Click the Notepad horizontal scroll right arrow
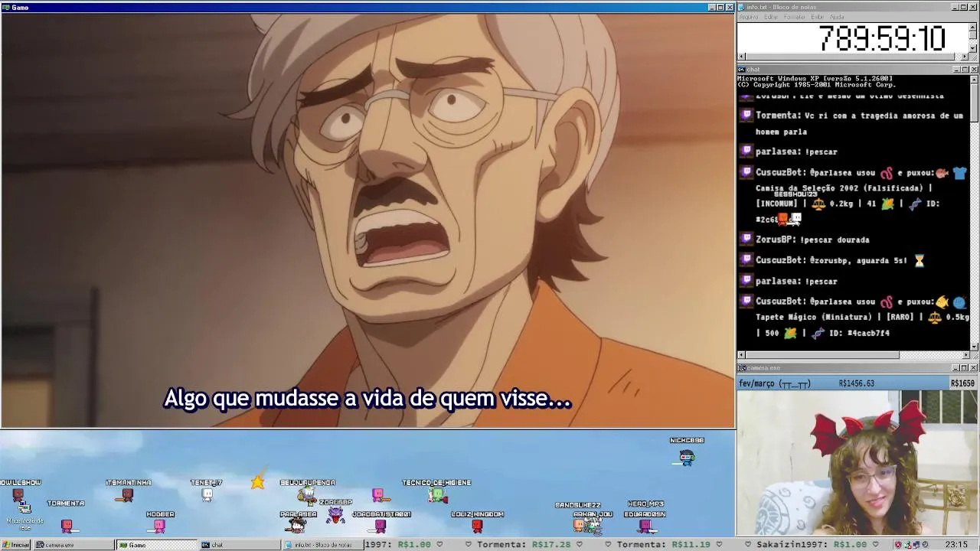The width and height of the screenshot is (980, 551). pyautogui.click(x=965, y=57)
